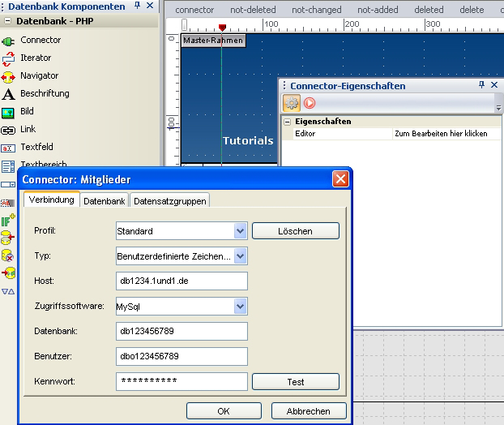Select the Beschriftung label tool
Screen dimensions: 504x425
pyautogui.click(x=9, y=94)
